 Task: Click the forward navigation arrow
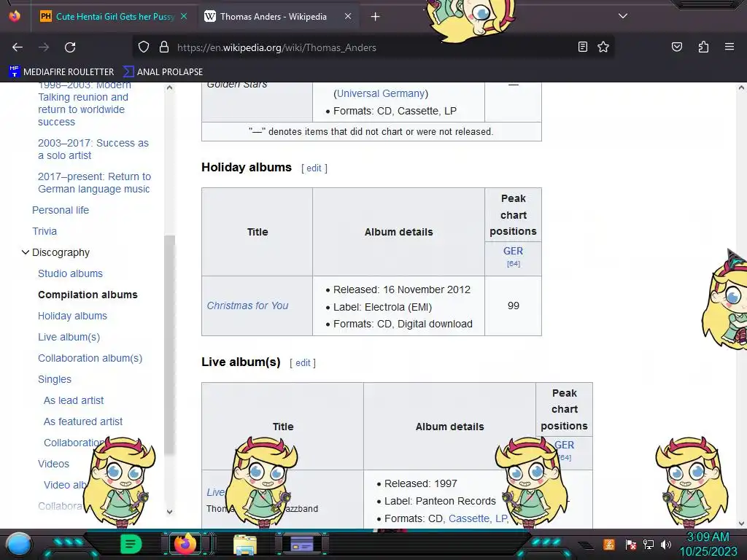pyautogui.click(x=44, y=47)
